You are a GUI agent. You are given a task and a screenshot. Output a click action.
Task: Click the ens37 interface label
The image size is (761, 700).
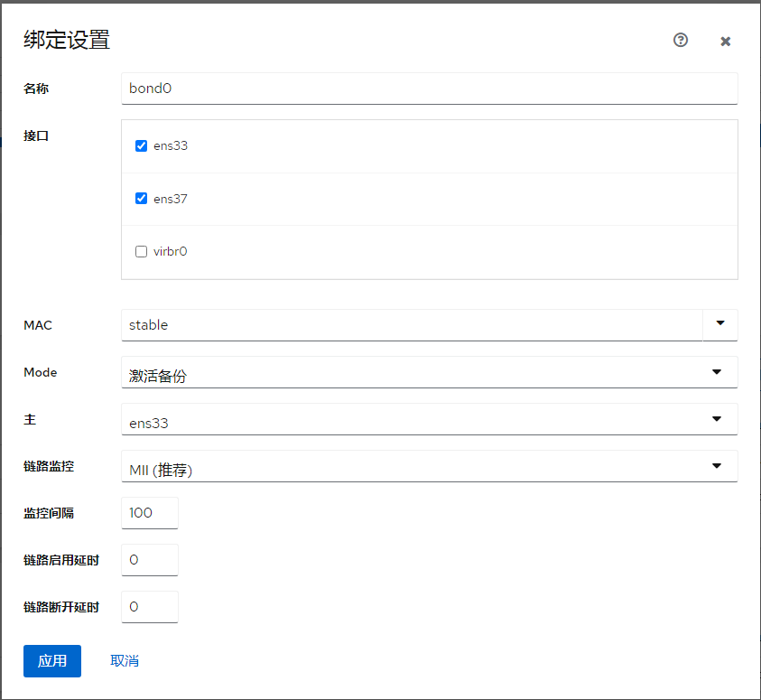pyautogui.click(x=171, y=199)
